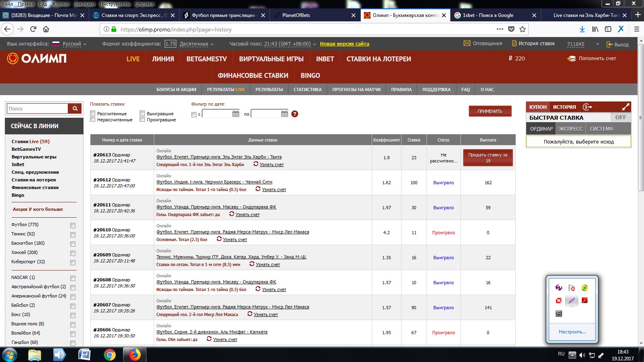644x362 pixels.
Task: Tick the Теннис (92) sport checkbox
Action: [73, 235]
